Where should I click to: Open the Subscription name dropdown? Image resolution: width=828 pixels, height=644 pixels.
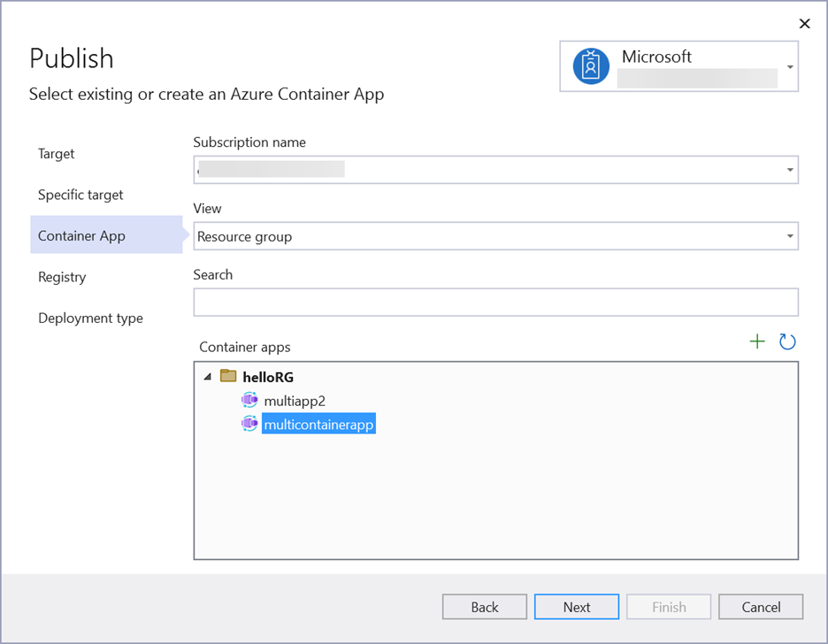(x=789, y=170)
